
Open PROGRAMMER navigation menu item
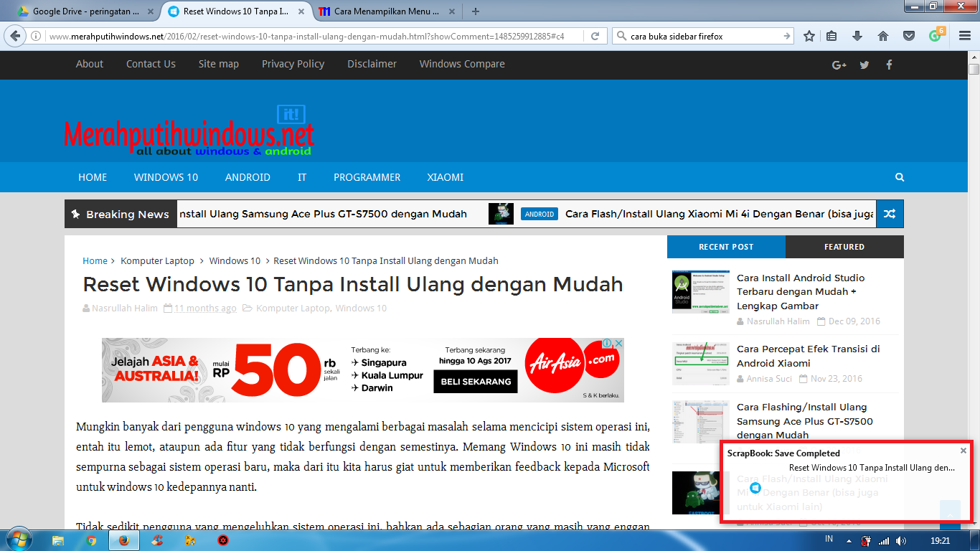click(367, 177)
